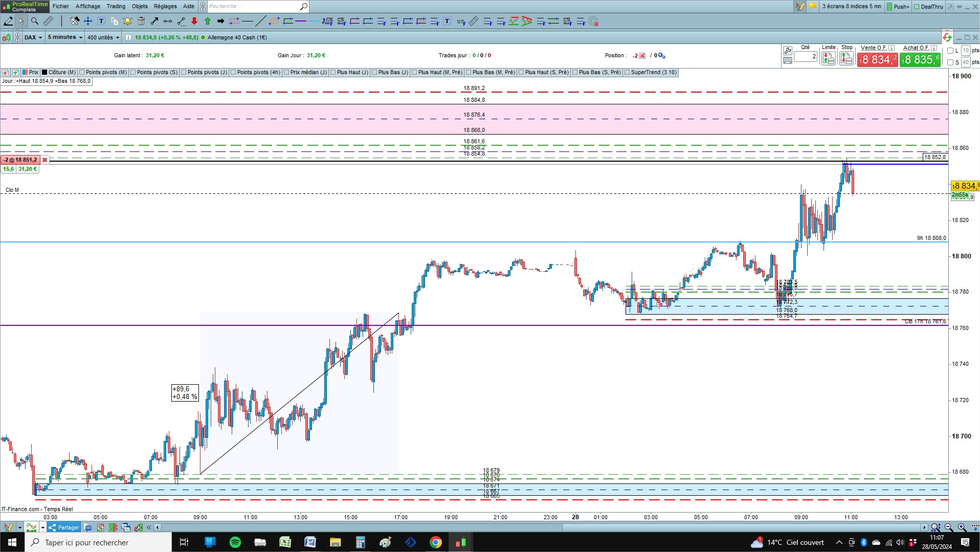Insert a text label with the T tool
Image resolution: width=980 pixels, height=552 pixels.
click(x=101, y=21)
